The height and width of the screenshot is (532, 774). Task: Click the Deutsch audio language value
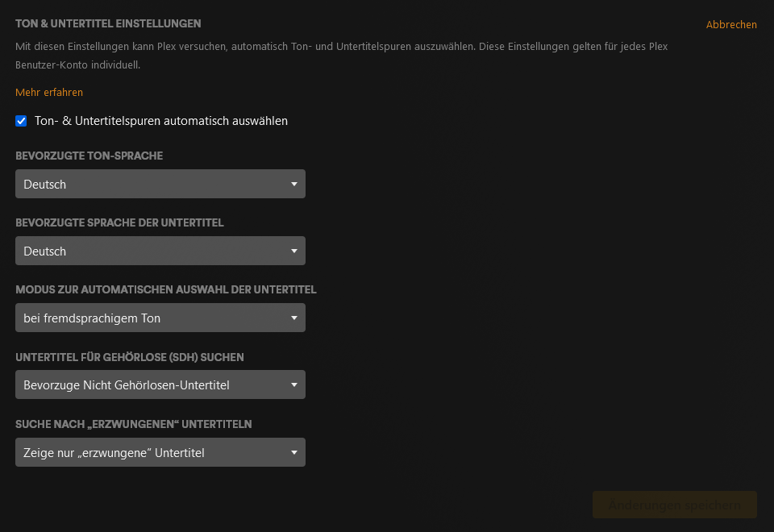(44, 184)
